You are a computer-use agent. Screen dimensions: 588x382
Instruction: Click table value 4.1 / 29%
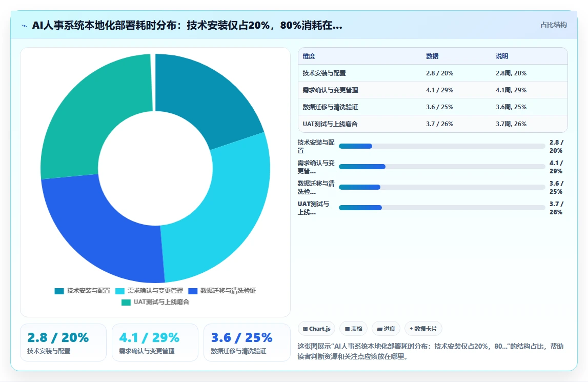(439, 90)
